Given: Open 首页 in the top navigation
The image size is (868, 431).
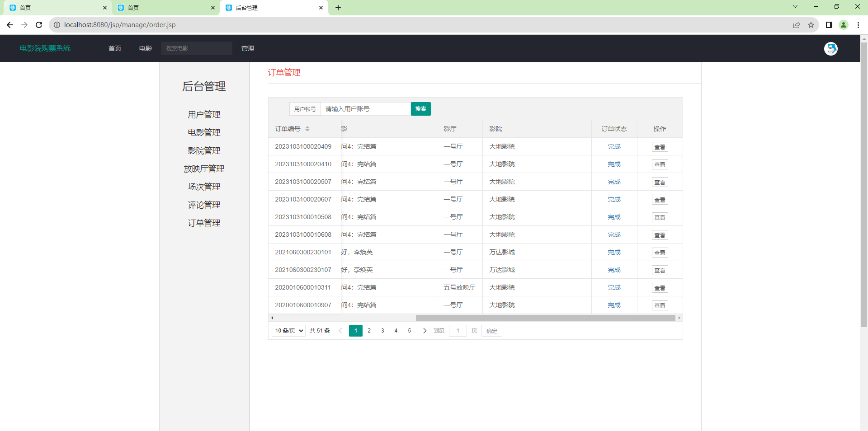Looking at the screenshot, I should click(115, 48).
